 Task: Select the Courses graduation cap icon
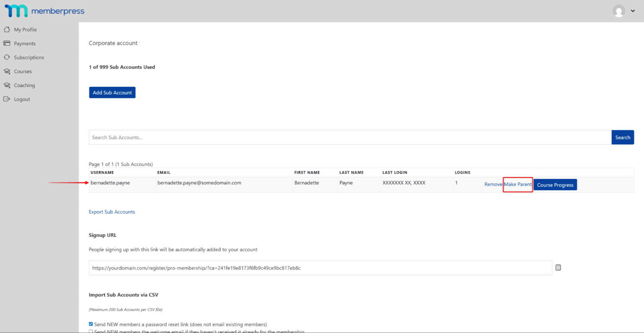pos(7,71)
